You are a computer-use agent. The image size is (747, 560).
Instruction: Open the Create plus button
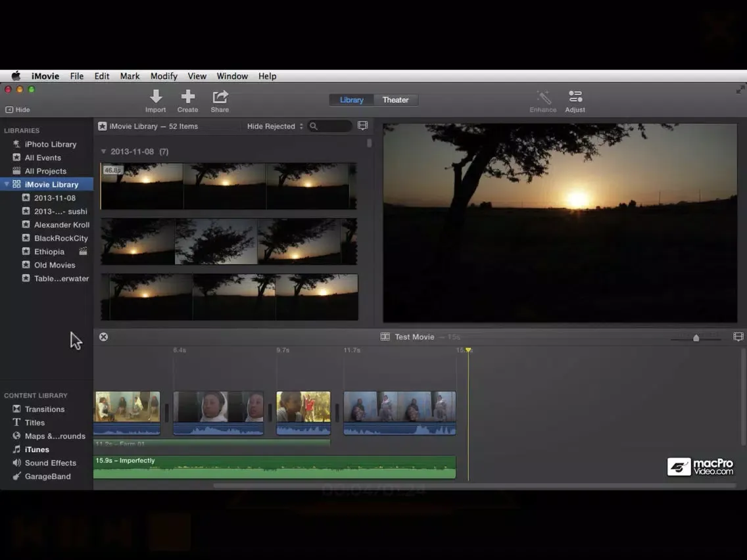pyautogui.click(x=187, y=97)
